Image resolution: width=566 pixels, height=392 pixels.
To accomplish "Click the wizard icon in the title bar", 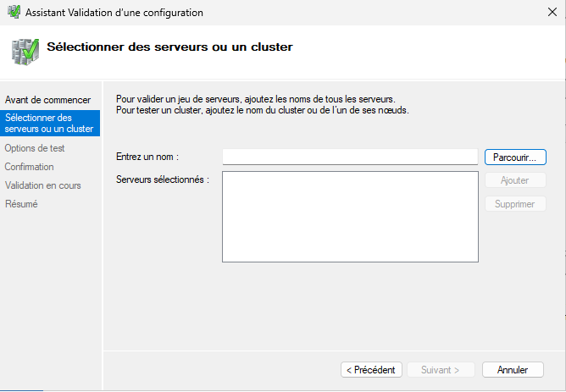I will [14, 13].
